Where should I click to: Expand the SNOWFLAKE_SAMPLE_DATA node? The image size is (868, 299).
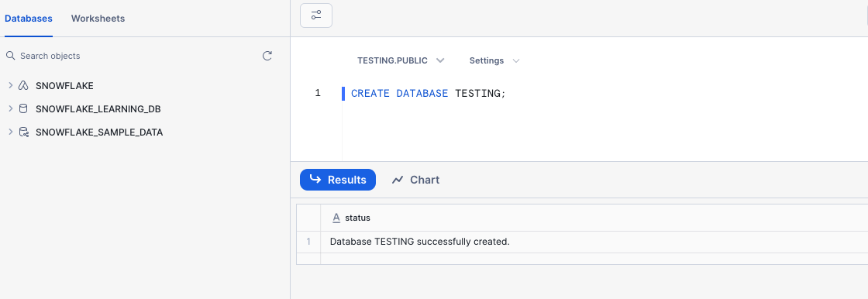(11, 132)
